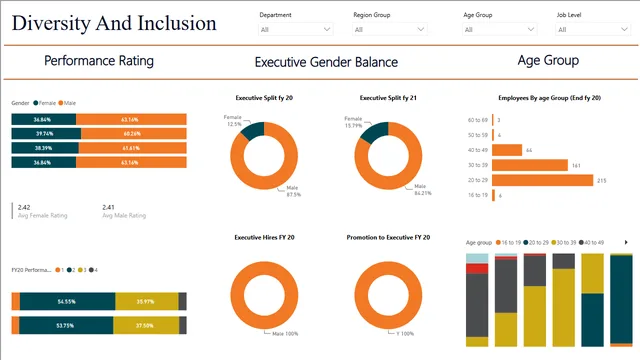Click the Executive Split fy 21 chart title
This screenshot has height=360, width=640.
[x=388, y=98]
